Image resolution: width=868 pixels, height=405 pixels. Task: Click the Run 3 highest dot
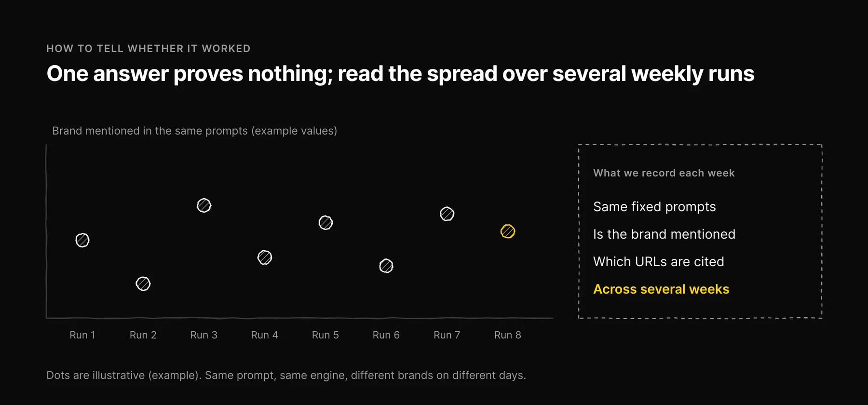click(x=204, y=205)
